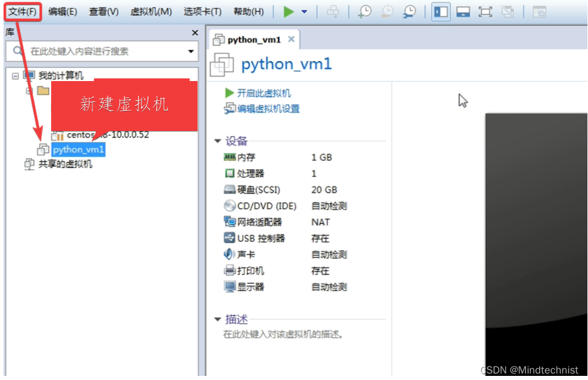Open the 查看(V) menu
Image resolution: width=588 pixels, height=380 pixels.
point(103,12)
